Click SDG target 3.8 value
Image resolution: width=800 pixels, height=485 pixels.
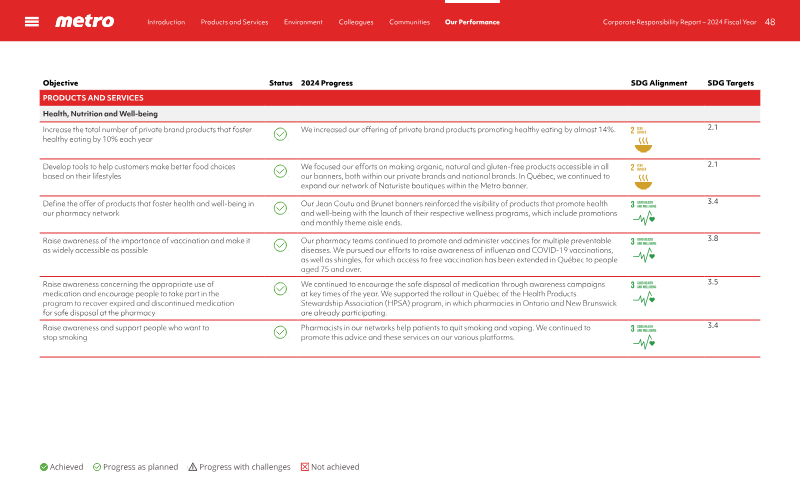(x=713, y=238)
